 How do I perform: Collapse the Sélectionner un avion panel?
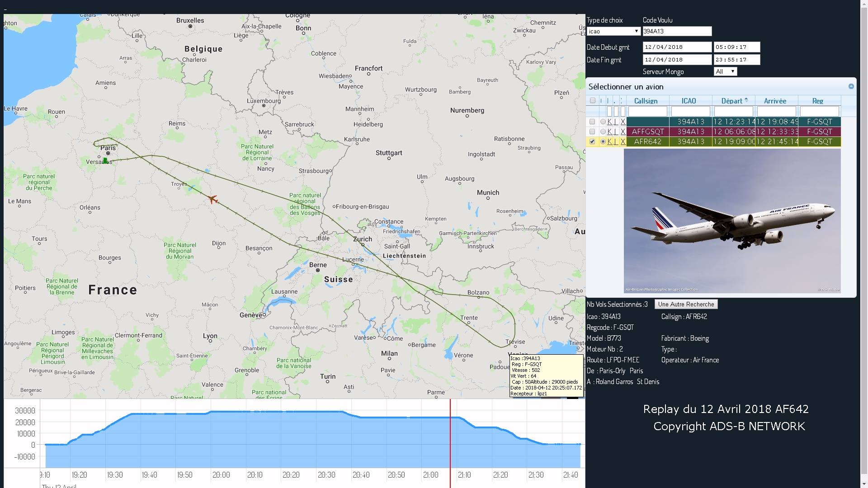pos(851,86)
